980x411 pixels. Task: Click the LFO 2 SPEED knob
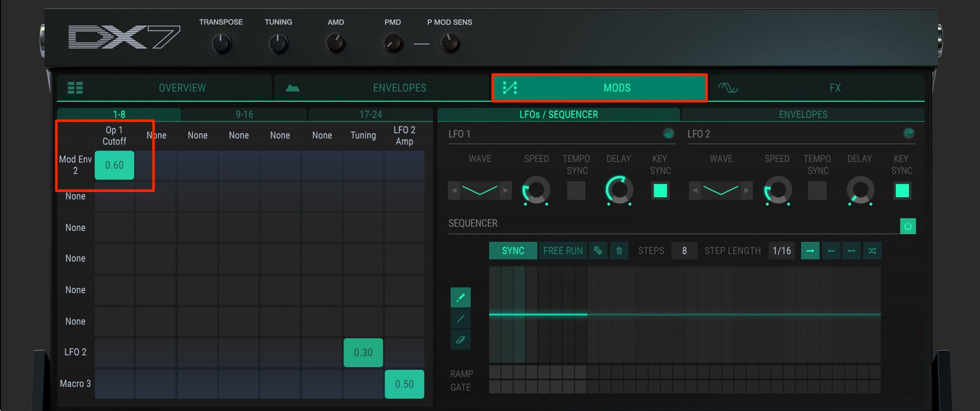click(x=777, y=190)
